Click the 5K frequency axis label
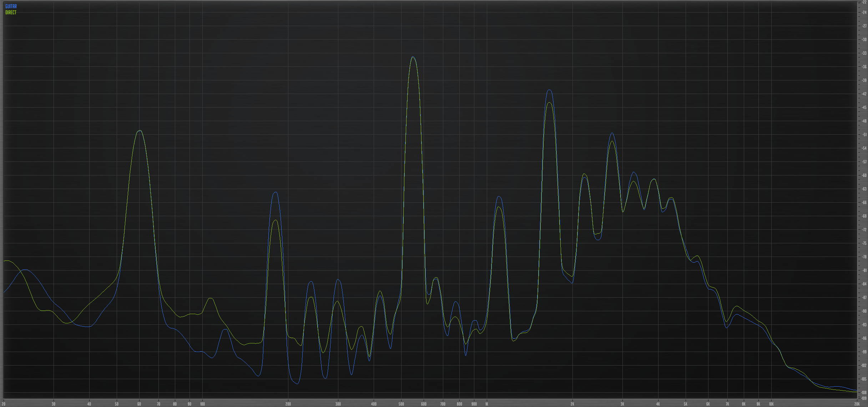Screen dimensions: 868x407 pos(685,404)
